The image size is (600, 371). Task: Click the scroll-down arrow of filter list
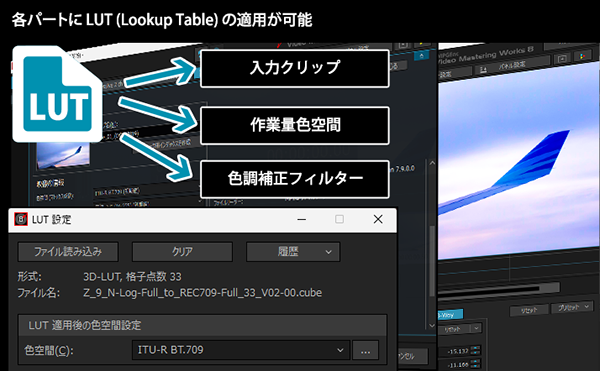point(432,325)
